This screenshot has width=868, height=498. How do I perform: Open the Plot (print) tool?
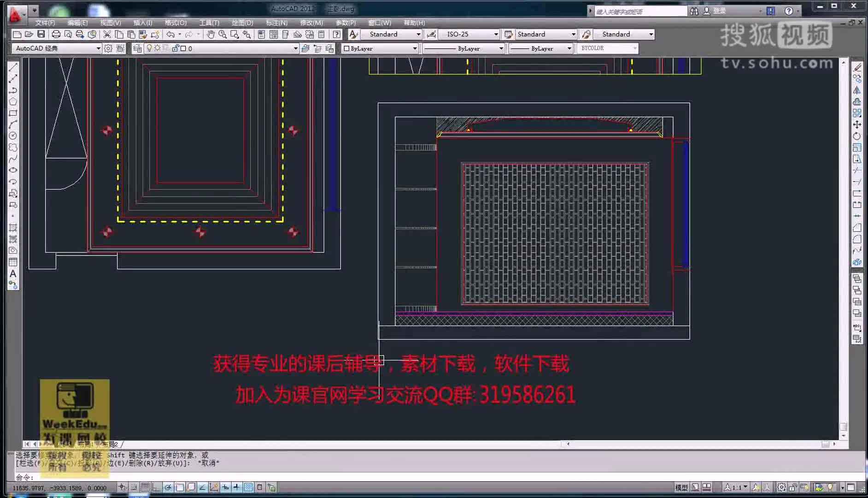coord(56,34)
